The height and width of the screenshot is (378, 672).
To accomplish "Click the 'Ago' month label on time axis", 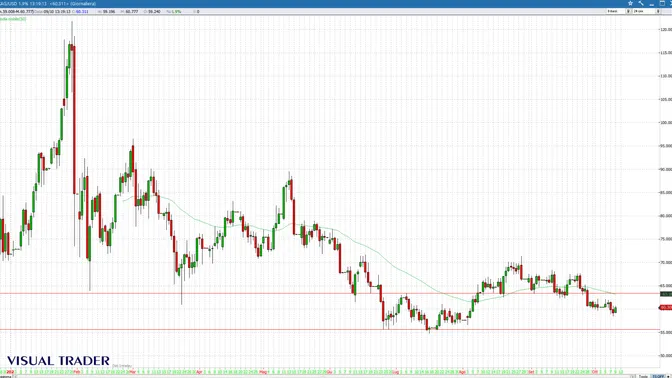I will pyautogui.click(x=462, y=372).
